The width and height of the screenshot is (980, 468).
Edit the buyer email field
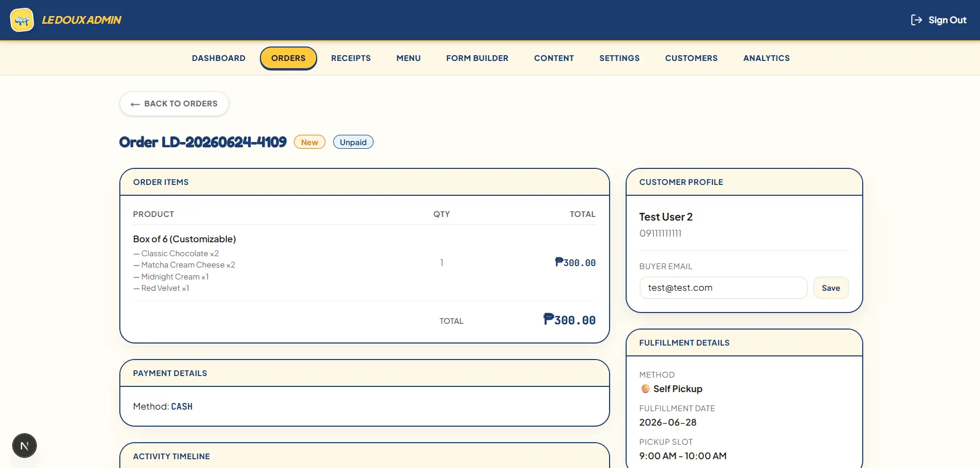click(x=723, y=288)
